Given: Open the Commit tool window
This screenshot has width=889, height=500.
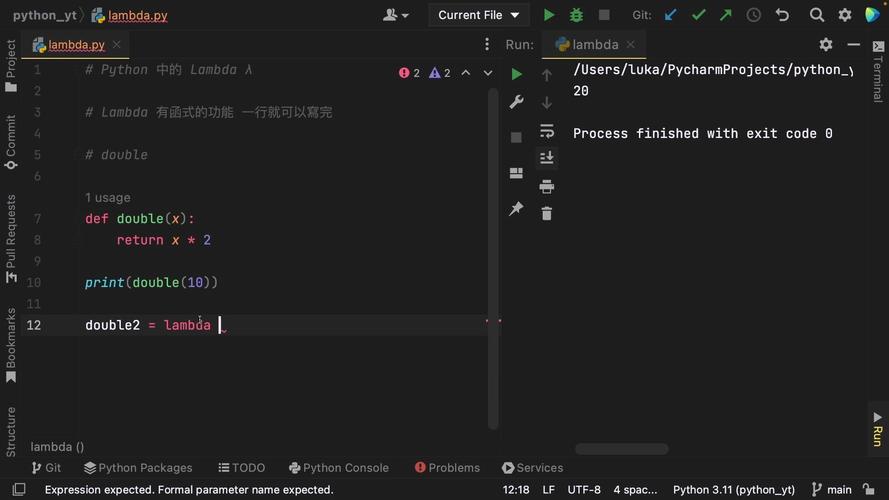Looking at the screenshot, I should [11, 142].
